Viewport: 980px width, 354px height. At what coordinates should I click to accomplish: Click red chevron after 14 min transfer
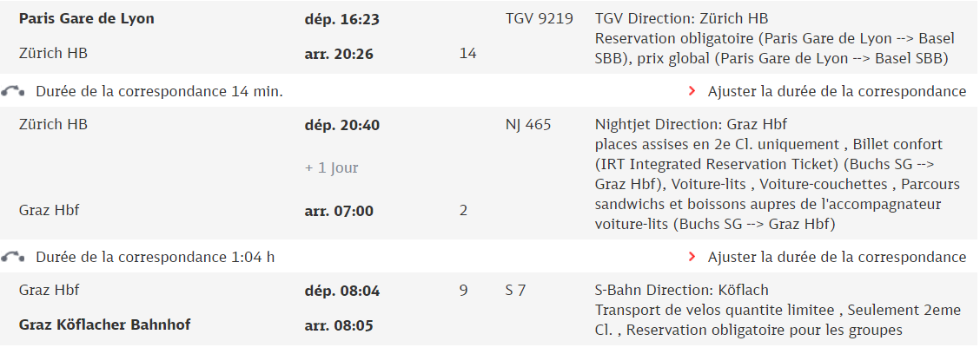[x=692, y=91]
